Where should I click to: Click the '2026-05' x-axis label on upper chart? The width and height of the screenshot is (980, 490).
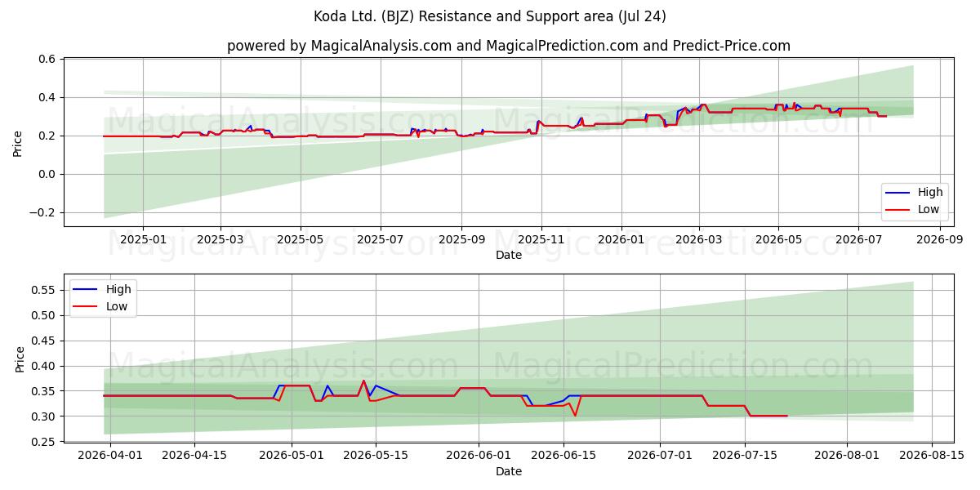coord(779,239)
